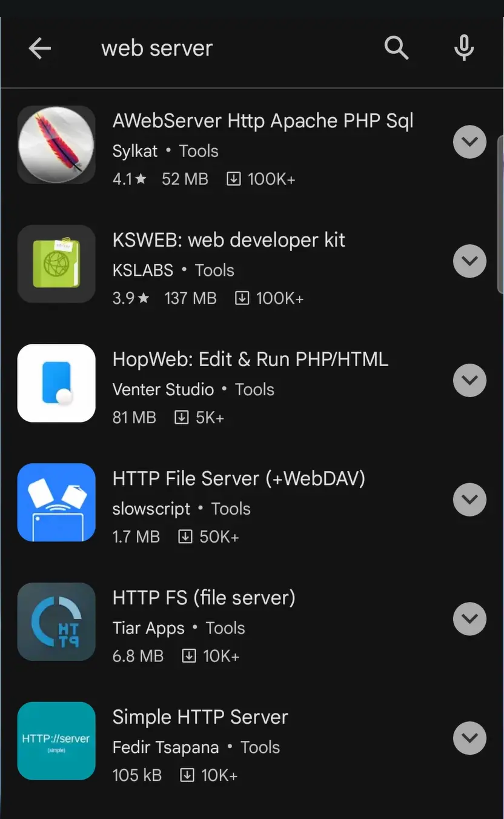Viewport: 504px width, 819px height.
Task: Tap the 4.1 star rating of AWebServer
Action: (129, 179)
